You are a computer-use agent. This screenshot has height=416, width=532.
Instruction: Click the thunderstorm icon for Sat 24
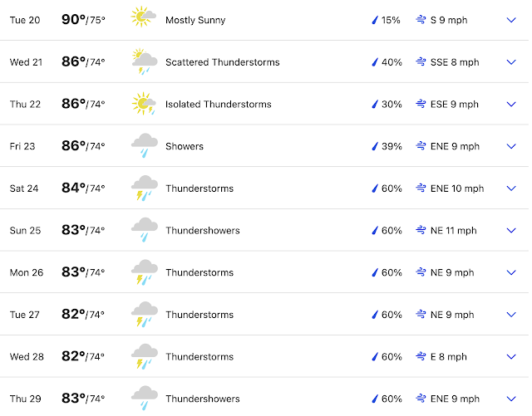point(144,188)
